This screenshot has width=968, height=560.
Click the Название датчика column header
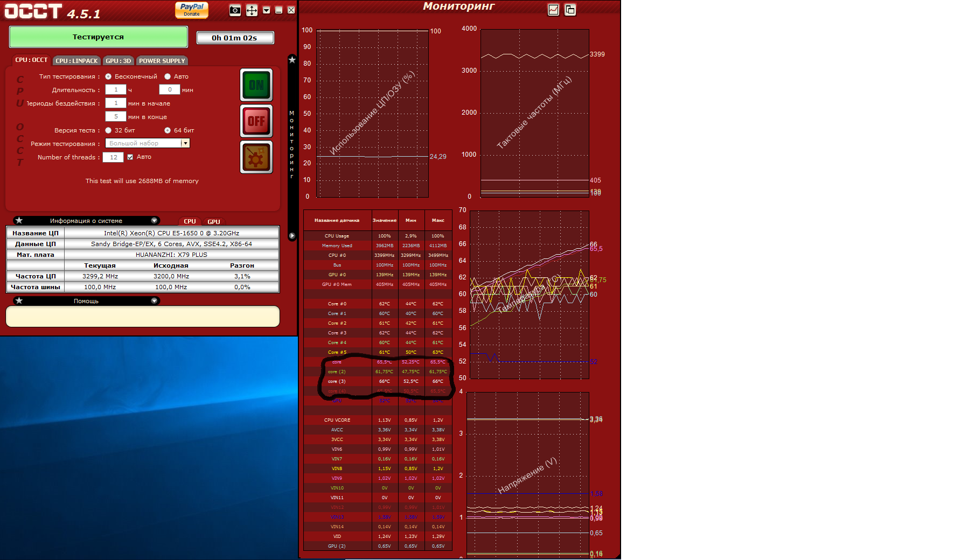tap(337, 220)
